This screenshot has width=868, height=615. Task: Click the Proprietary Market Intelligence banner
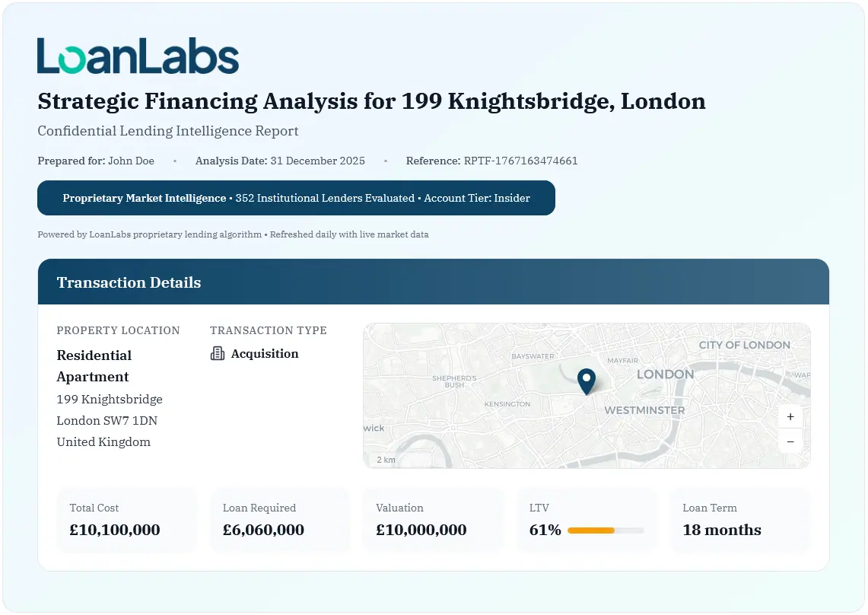click(296, 198)
